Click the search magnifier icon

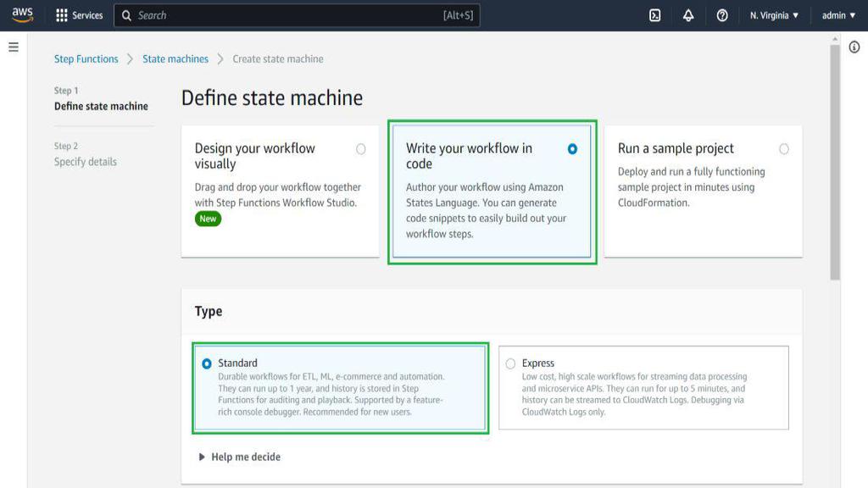[126, 15]
